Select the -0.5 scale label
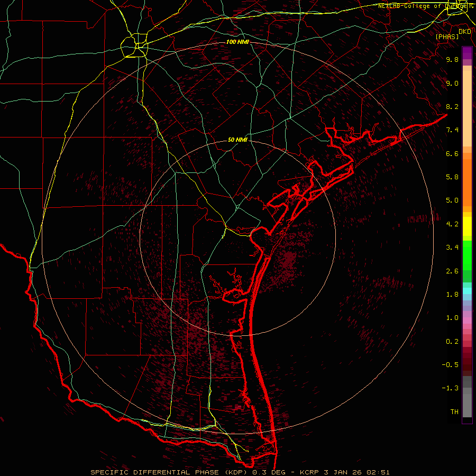This screenshot has height=476, width=476. [450, 365]
